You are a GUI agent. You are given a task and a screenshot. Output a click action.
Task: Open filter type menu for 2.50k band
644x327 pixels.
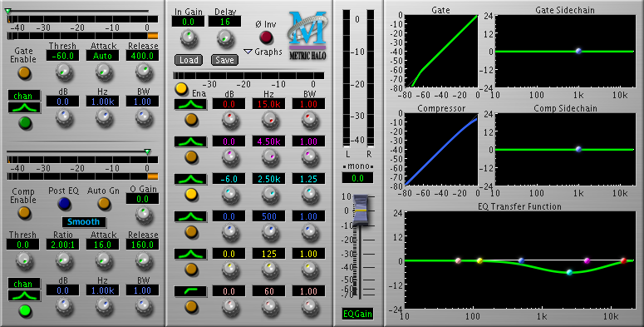[x=190, y=179]
